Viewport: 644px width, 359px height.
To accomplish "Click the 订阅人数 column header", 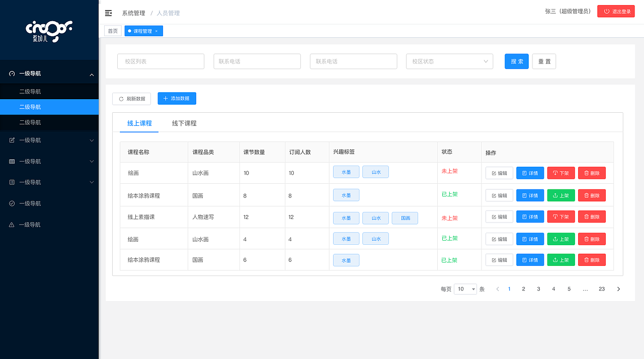I will coord(300,152).
